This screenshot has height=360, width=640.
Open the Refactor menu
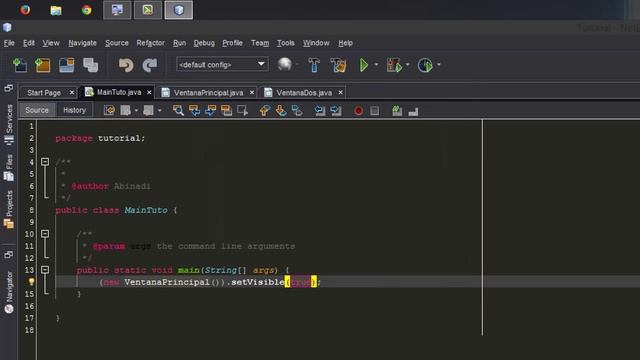(150, 43)
